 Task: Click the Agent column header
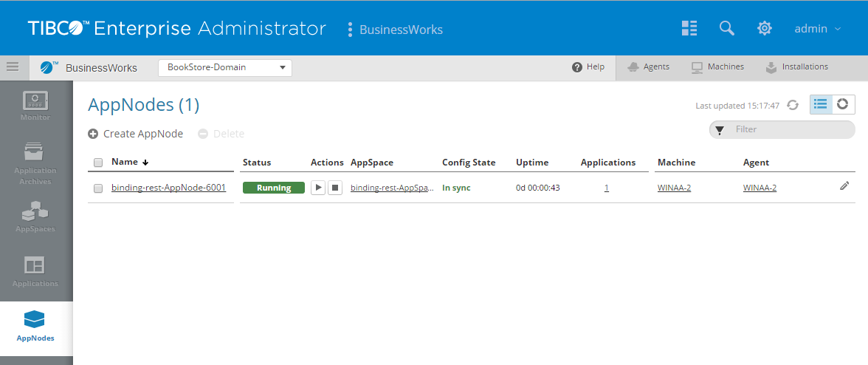[756, 163]
